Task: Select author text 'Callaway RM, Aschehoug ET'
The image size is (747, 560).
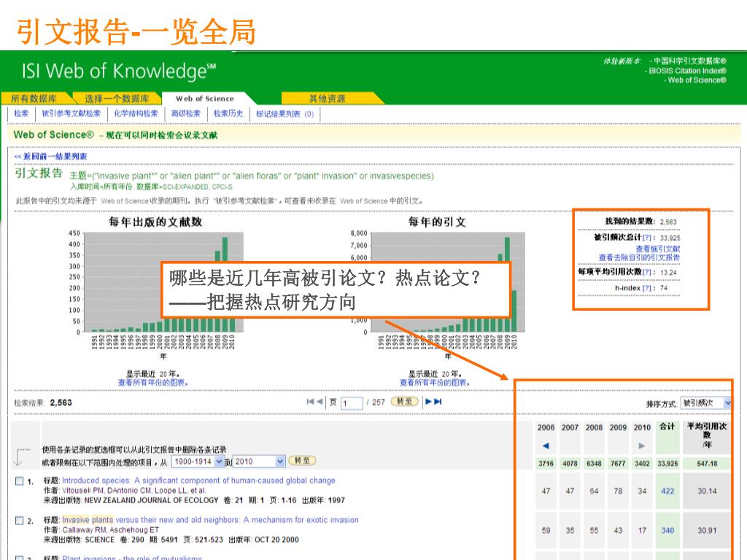Action: (x=111, y=530)
